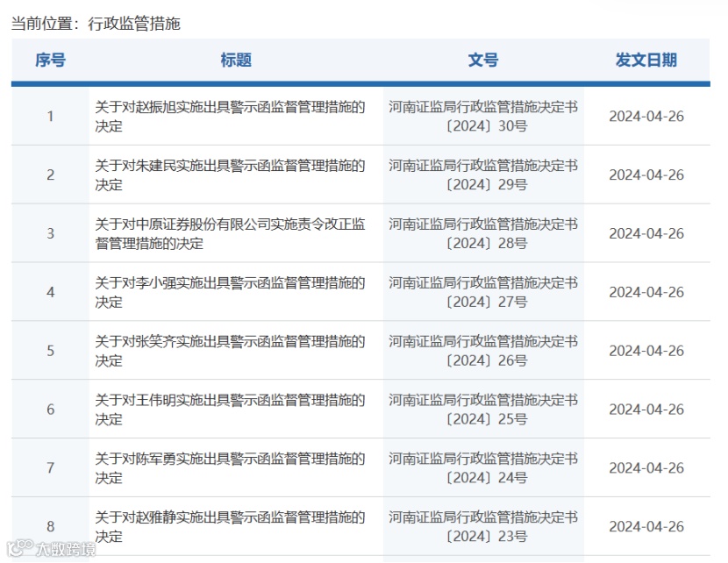Select document number 〔2024〕25号 cell
This screenshot has height=563, width=728.
tap(483, 410)
